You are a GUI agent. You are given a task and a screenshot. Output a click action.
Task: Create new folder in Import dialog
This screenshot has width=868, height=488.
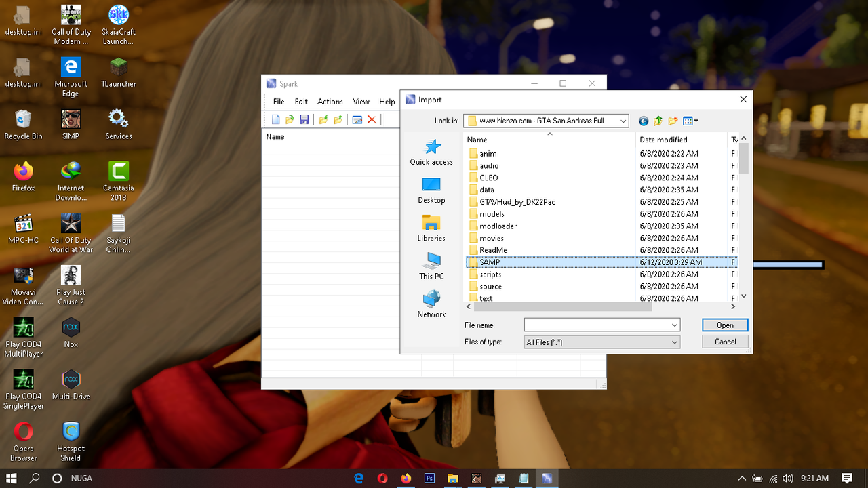point(673,121)
